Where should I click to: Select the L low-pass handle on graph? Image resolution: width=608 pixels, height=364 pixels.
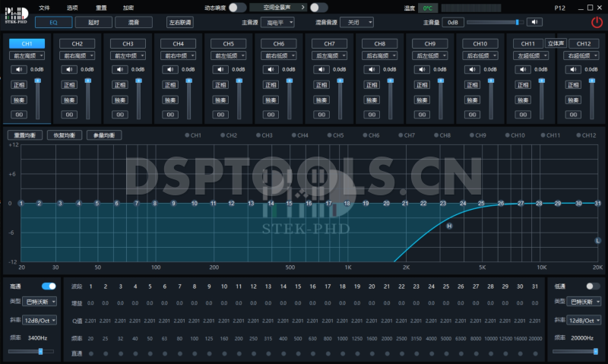597,241
